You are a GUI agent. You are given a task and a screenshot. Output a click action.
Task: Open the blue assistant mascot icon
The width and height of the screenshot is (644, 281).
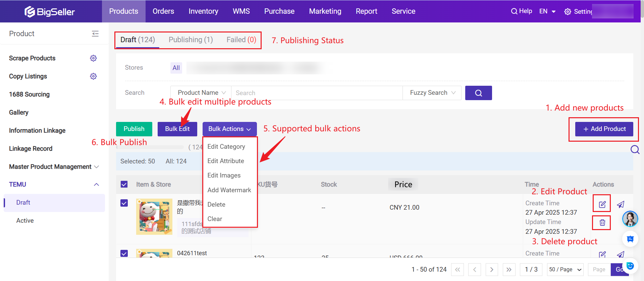click(630, 266)
